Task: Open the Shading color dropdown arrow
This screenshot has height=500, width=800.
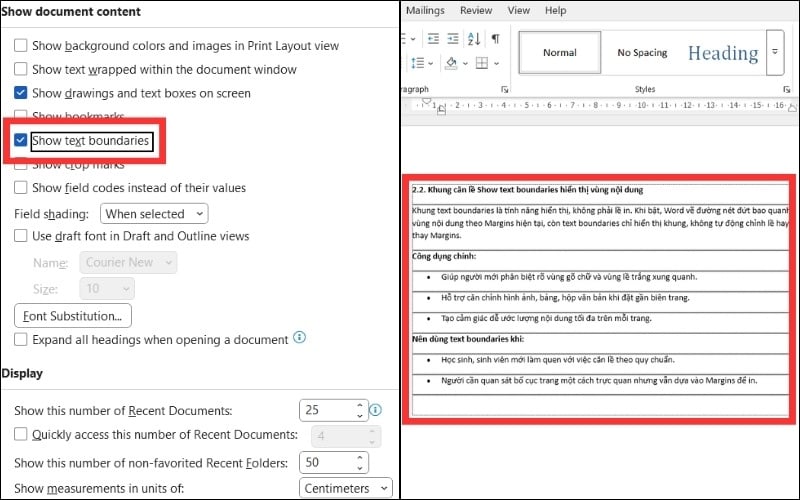Action: pyautogui.click(x=465, y=63)
